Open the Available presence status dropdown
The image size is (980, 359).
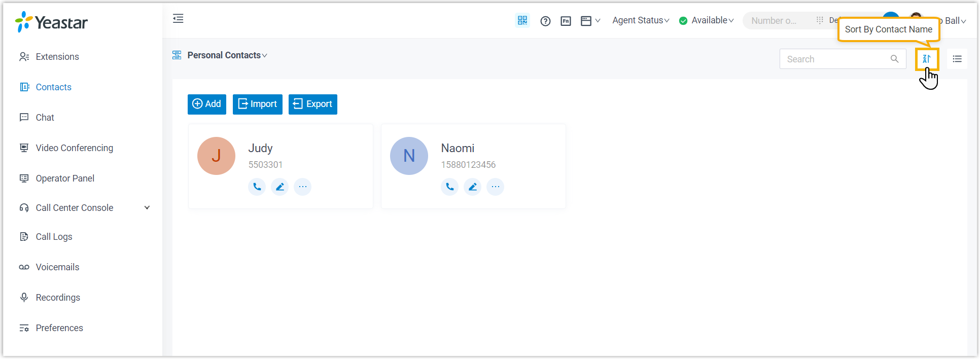click(707, 21)
